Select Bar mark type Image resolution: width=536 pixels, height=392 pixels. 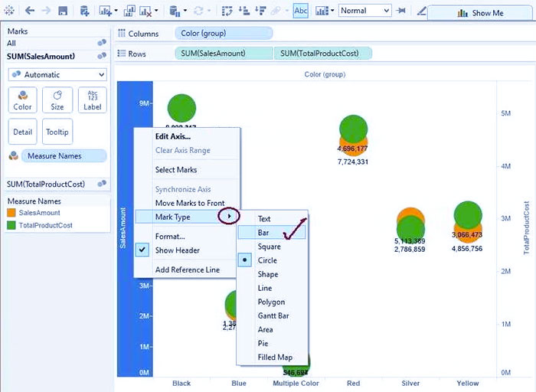coord(272,233)
